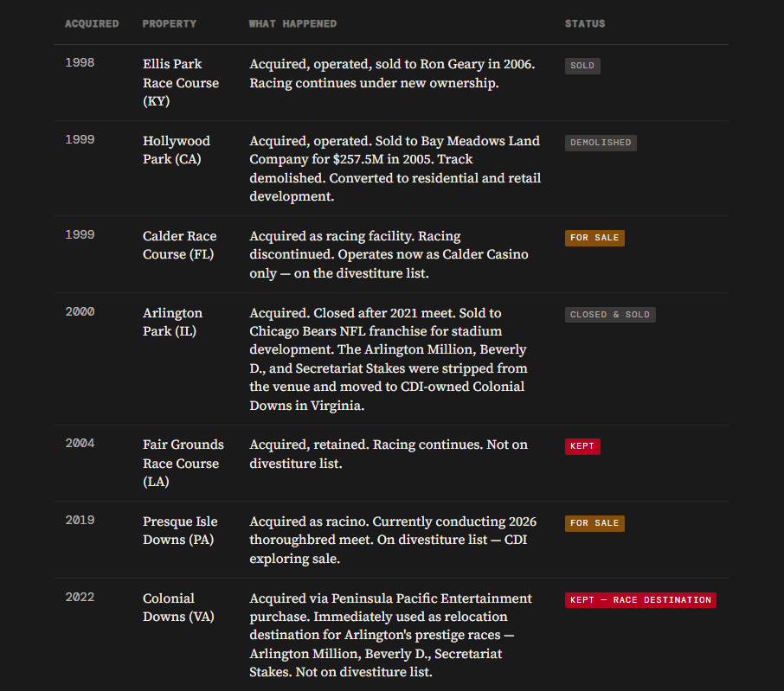Select Ellis Park Race Course property name
Screen dimensions: 784x691
click(181, 82)
